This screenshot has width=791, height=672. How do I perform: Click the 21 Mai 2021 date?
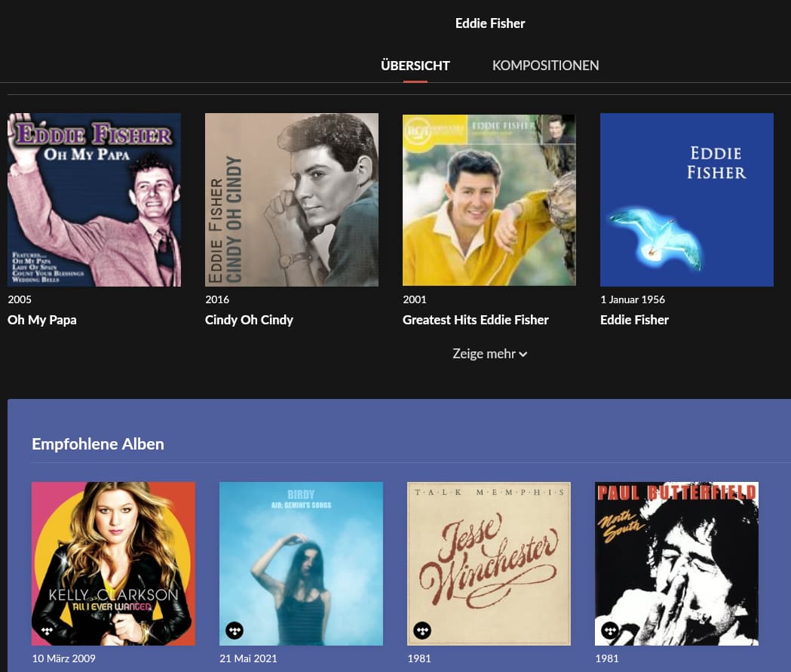click(248, 658)
